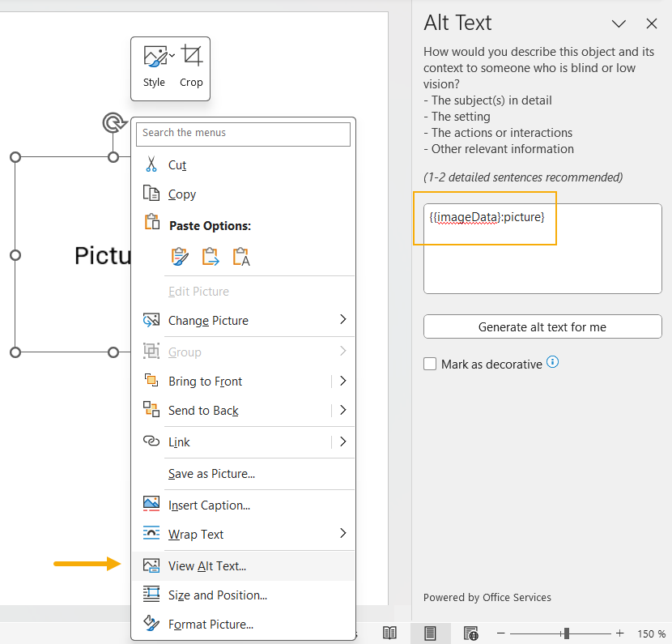Focus the Search the menus box

(243, 134)
